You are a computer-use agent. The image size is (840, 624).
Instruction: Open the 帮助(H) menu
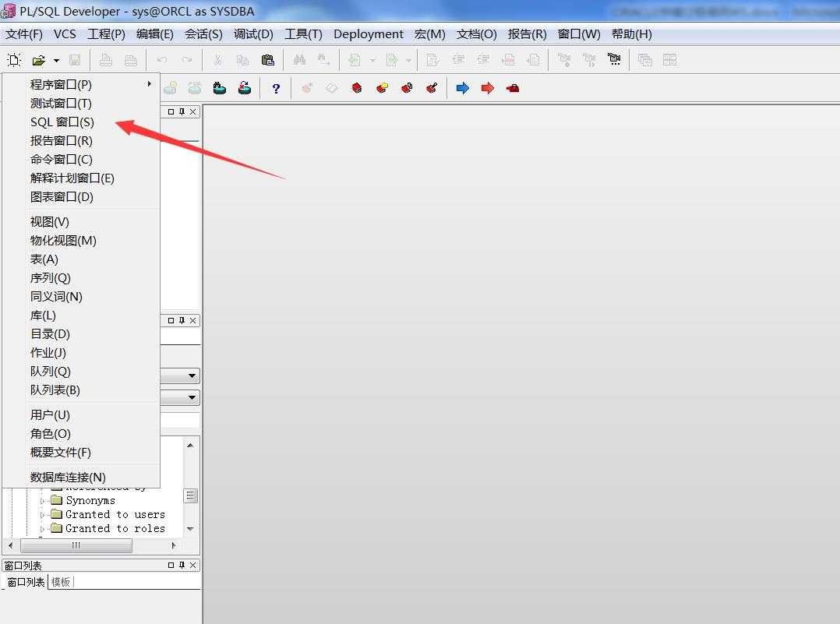632,34
